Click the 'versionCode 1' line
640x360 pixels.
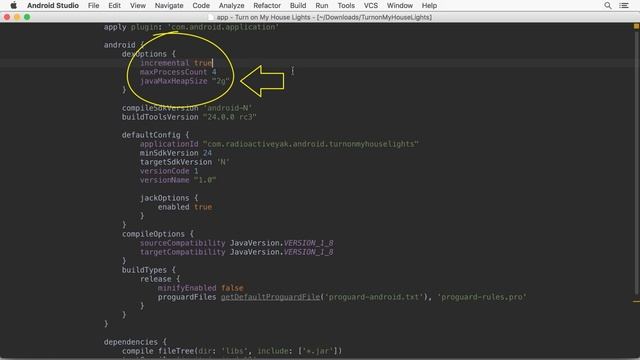point(169,171)
